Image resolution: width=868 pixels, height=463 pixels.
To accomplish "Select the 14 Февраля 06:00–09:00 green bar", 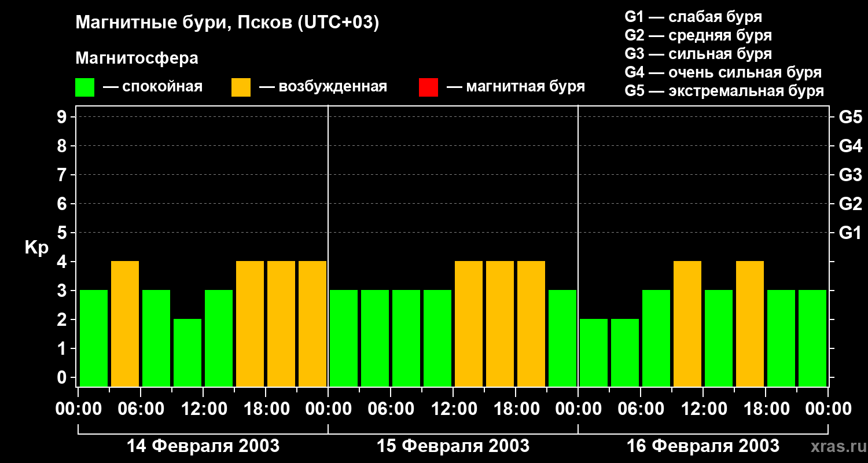I will click(x=156, y=338).
